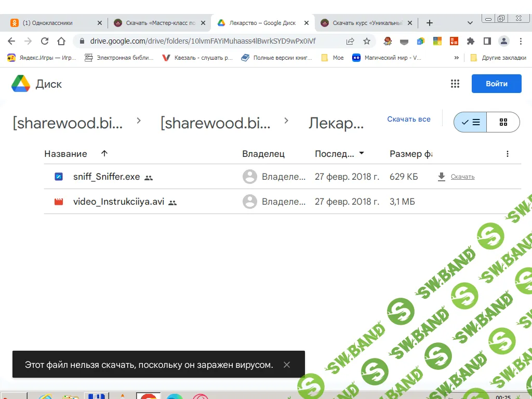Click the Google apps grid icon

point(455,84)
